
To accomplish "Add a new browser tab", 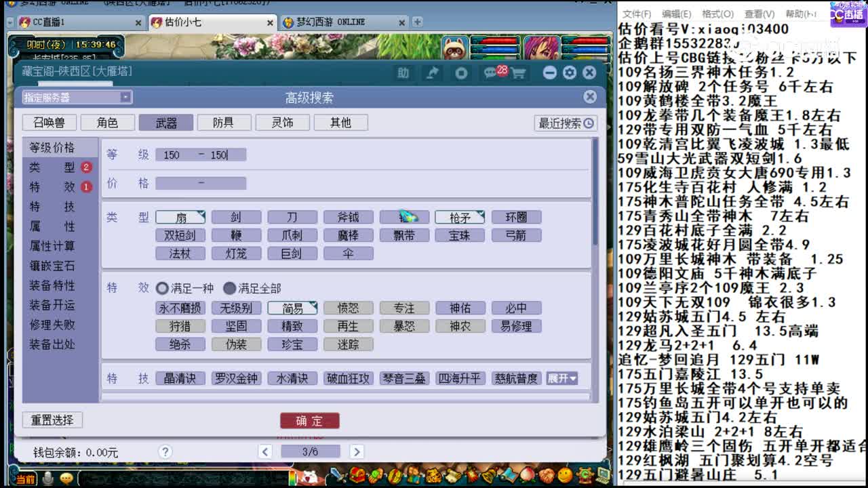I will pos(417,22).
